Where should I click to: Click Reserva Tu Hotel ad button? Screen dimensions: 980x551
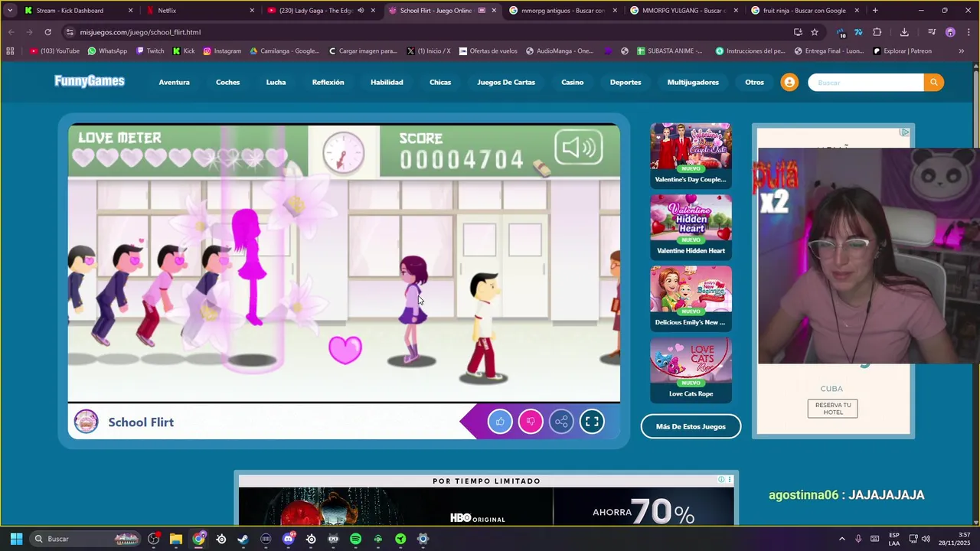832,409
